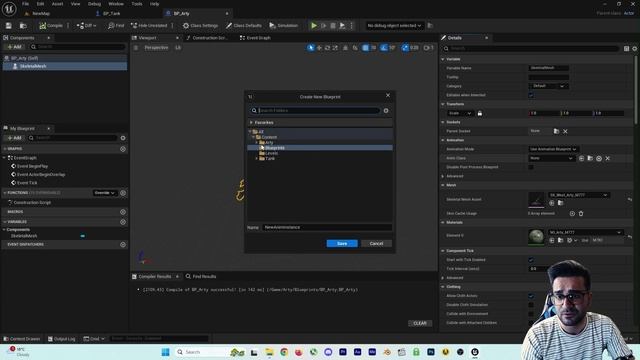Click Save in Create New Blueprint dialog

[x=342, y=244]
